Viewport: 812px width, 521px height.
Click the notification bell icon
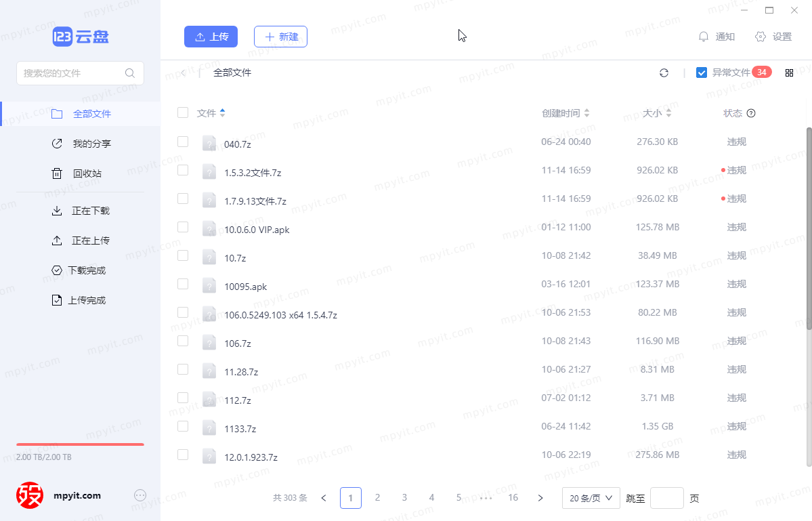pyautogui.click(x=703, y=37)
